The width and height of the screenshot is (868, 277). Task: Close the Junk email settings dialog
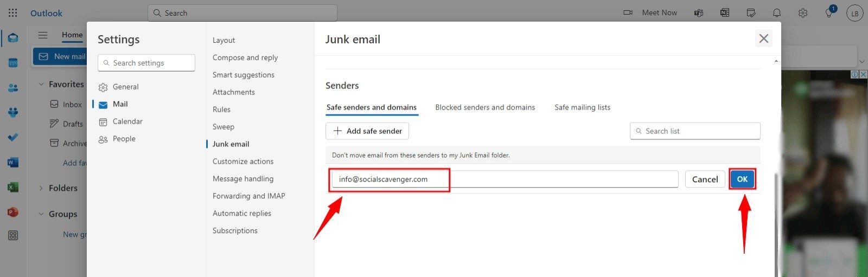(764, 38)
